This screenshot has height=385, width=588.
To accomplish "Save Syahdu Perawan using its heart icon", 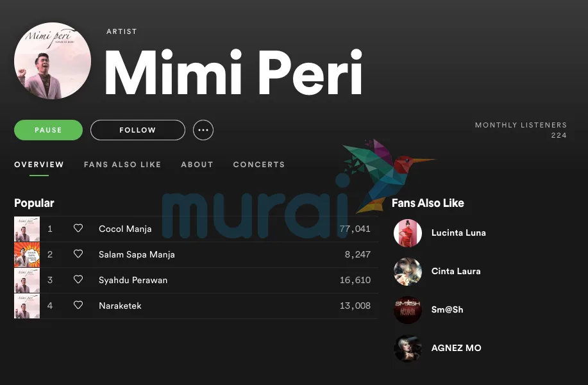I will tap(78, 279).
